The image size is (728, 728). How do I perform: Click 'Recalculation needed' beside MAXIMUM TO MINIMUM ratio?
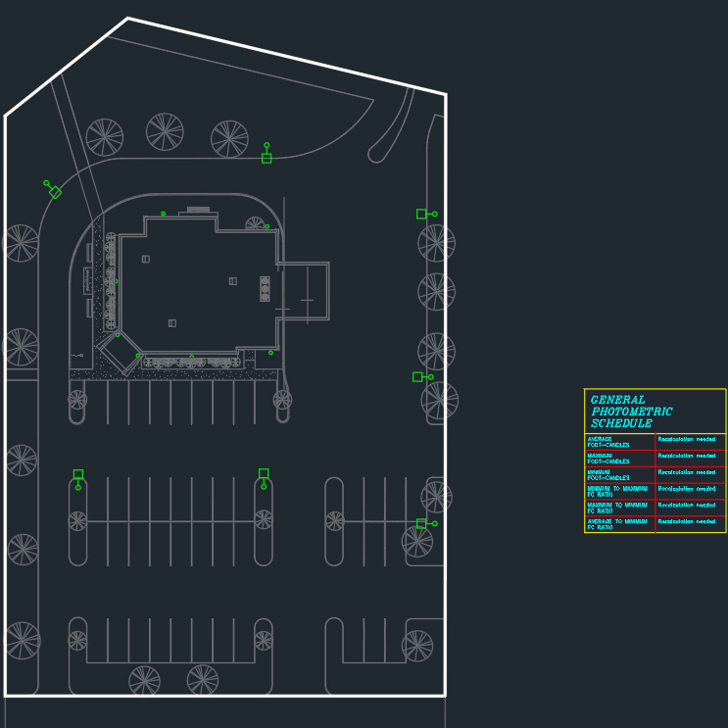[x=686, y=505]
